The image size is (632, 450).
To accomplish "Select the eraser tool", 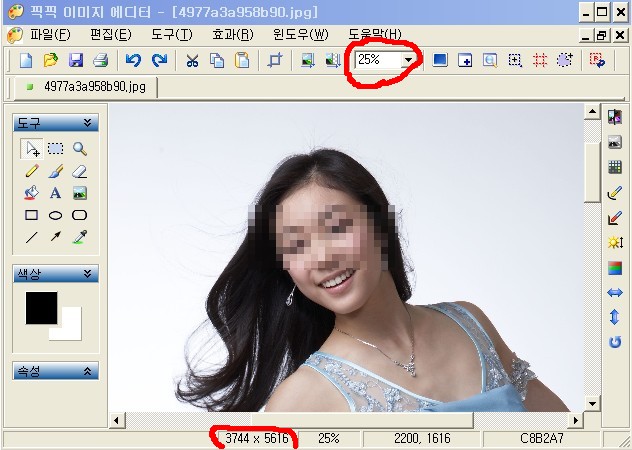I will 79,171.
